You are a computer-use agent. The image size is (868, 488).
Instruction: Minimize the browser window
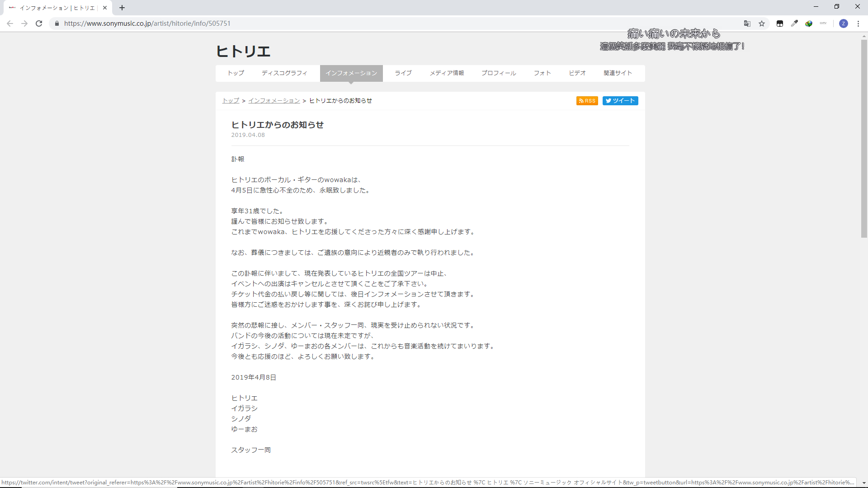coord(816,6)
